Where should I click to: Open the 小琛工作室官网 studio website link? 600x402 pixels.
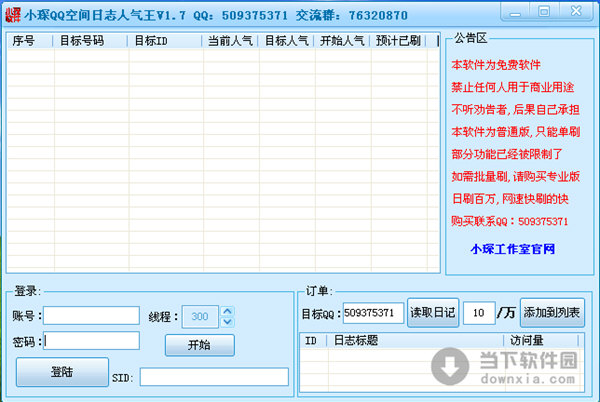coord(512,249)
